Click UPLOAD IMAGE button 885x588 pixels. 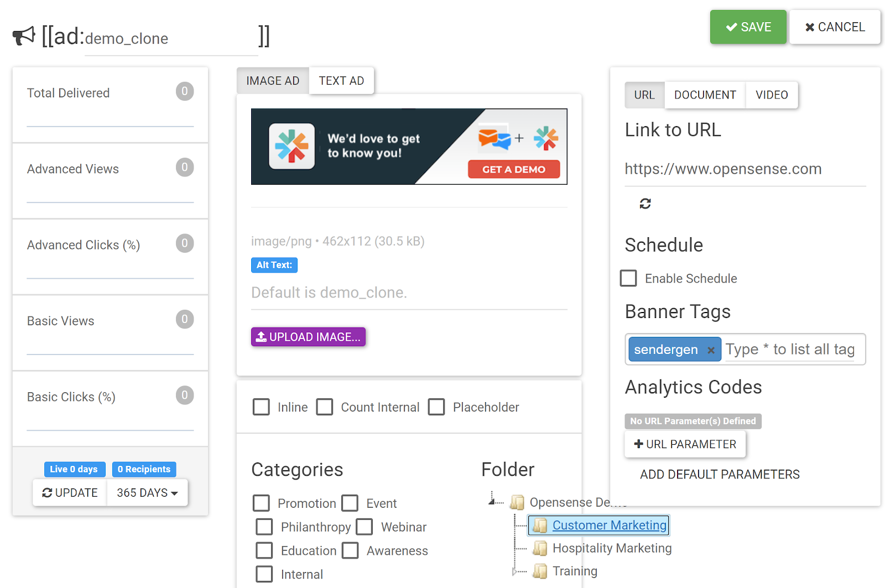(308, 337)
